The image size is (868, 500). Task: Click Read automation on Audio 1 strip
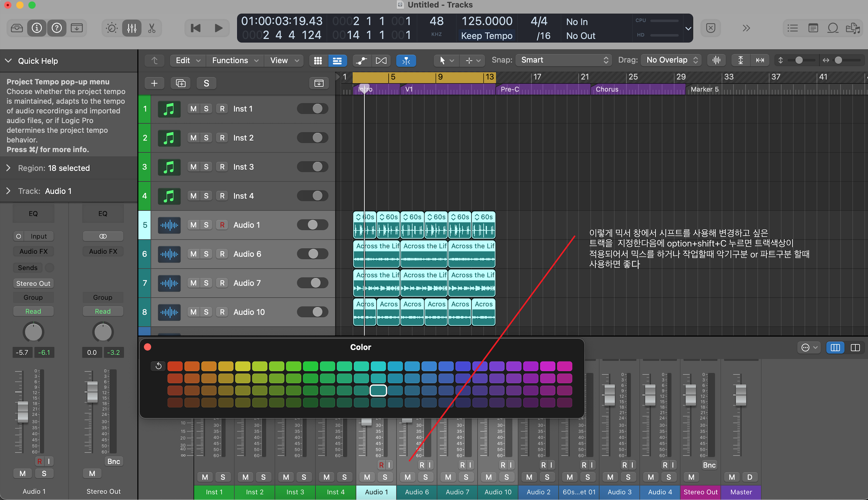point(33,311)
